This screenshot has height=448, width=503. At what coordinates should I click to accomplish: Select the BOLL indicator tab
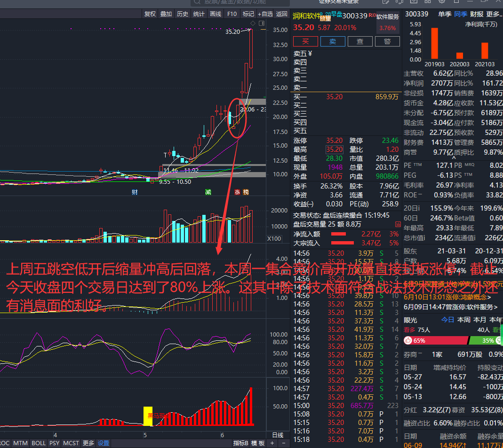(39, 443)
